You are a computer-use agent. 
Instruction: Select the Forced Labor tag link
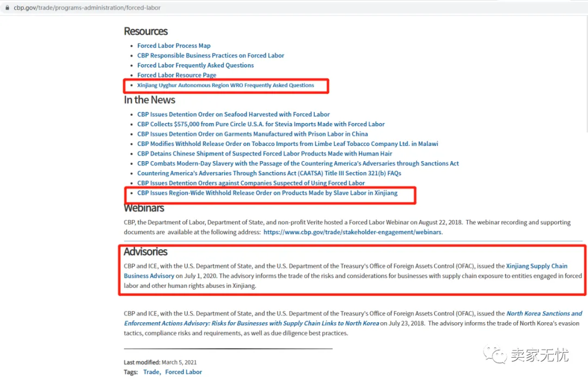[x=183, y=372]
